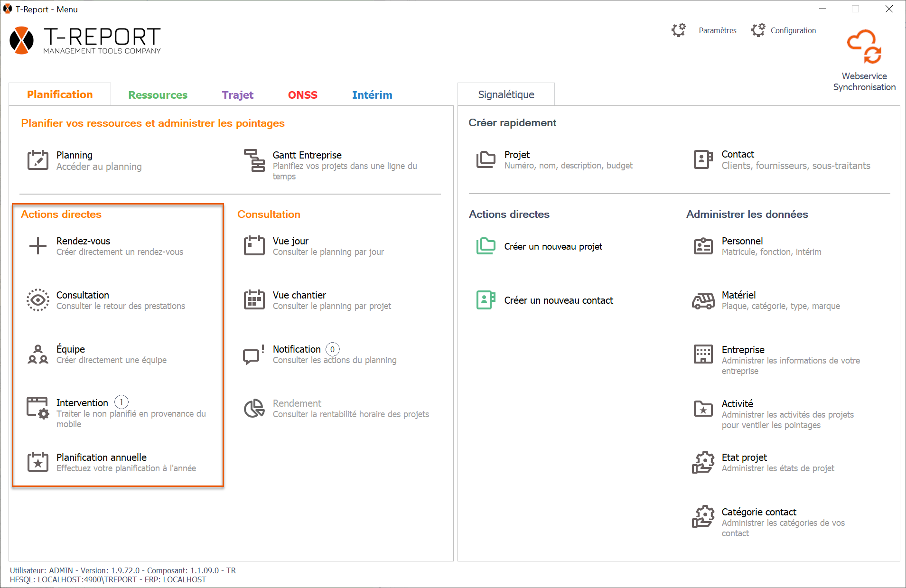Viewport: 906px width, 588px height.
Task: Open the Équipe people icon
Action: pyautogui.click(x=37, y=355)
